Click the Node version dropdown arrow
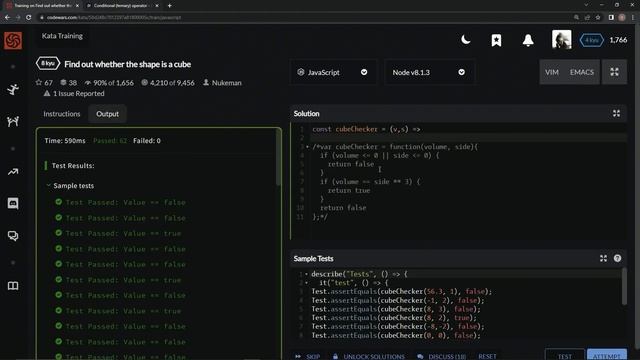This screenshot has height=360, width=640. (x=461, y=72)
